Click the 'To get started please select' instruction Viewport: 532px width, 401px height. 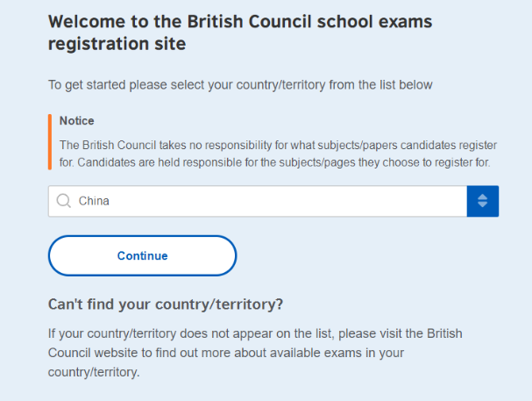pos(240,85)
